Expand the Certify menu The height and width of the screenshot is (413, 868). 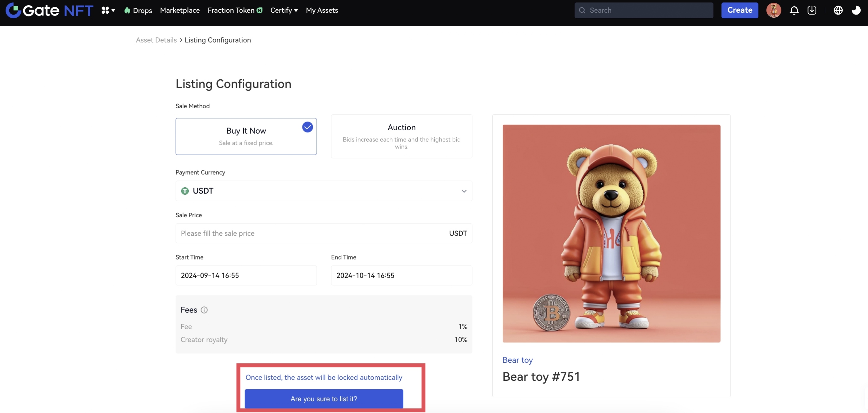click(284, 11)
